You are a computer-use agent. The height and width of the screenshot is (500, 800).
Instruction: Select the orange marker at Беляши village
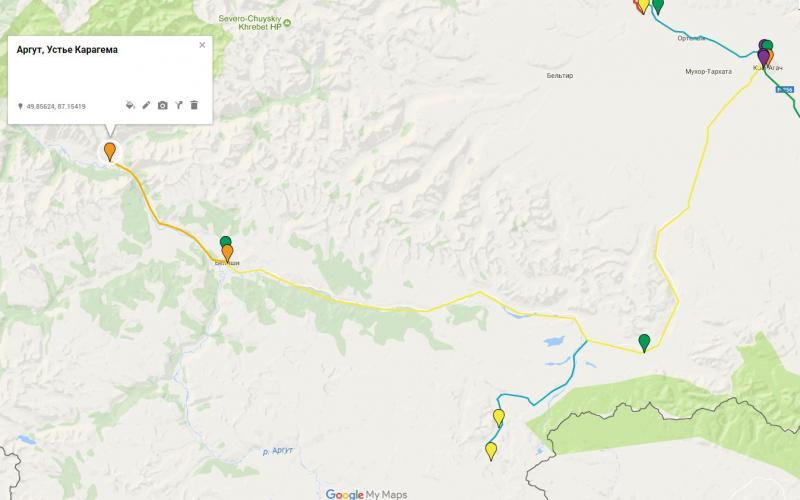click(x=228, y=254)
